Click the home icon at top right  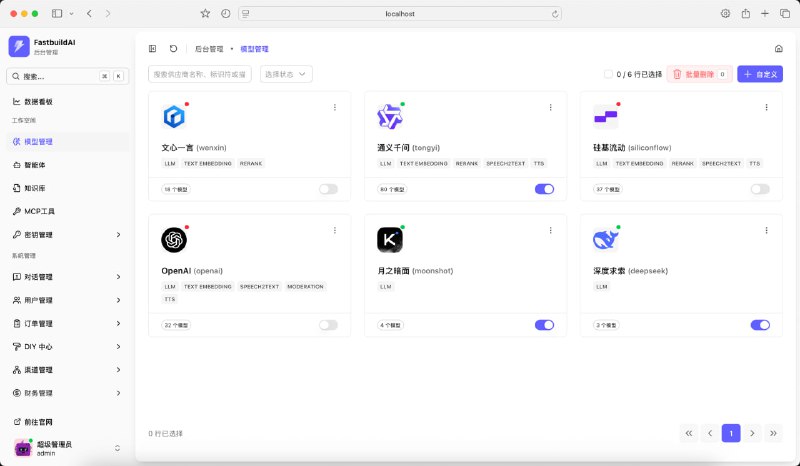(x=779, y=48)
